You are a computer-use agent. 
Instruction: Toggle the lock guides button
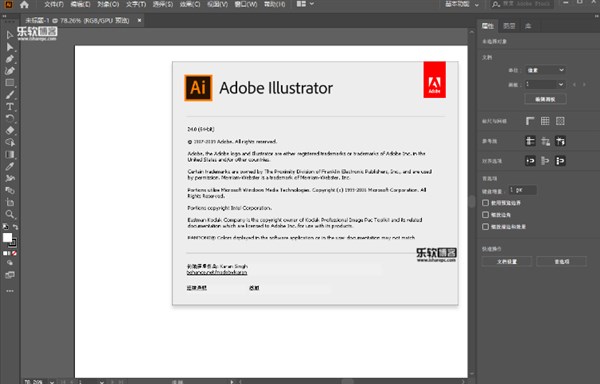(x=545, y=141)
